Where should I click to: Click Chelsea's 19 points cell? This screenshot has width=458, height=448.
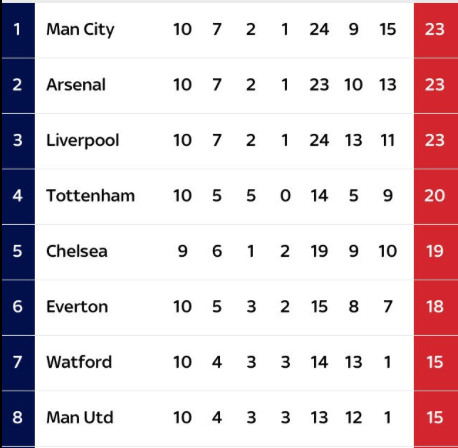click(x=436, y=252)
